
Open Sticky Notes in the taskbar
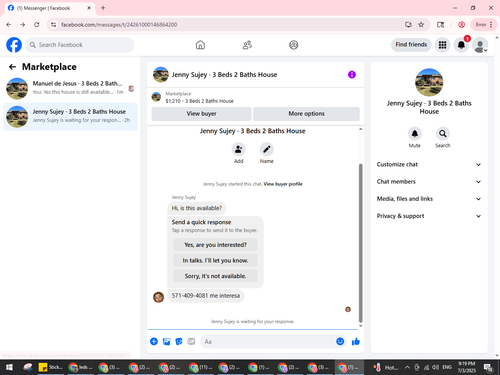[x=51, y=367]
